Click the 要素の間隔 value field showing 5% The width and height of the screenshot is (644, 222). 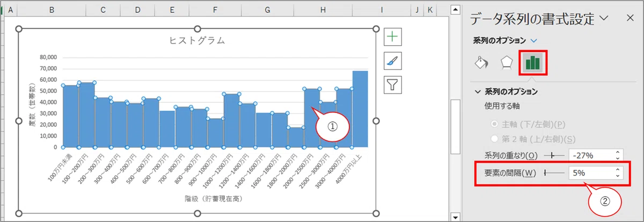pyautogui.click(x=590, y=173)
